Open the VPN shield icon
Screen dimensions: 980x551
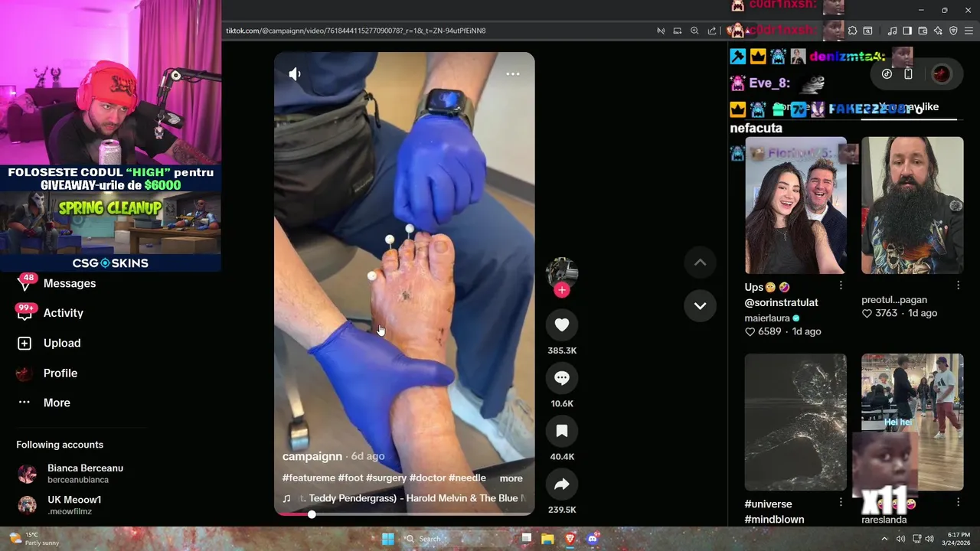pos(953,31)
